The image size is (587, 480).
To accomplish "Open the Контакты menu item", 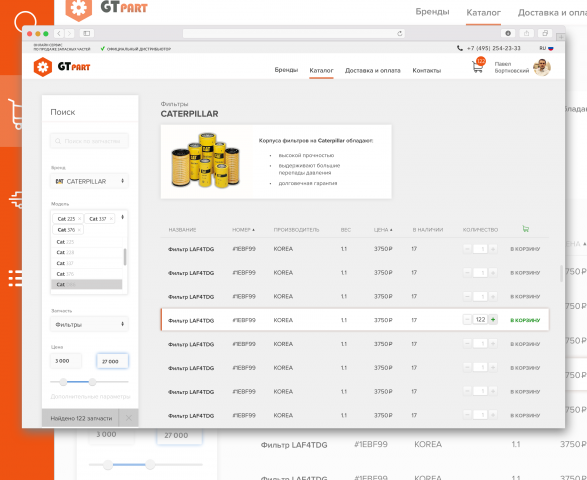I will pyautogui.click(x=426, y=70).
